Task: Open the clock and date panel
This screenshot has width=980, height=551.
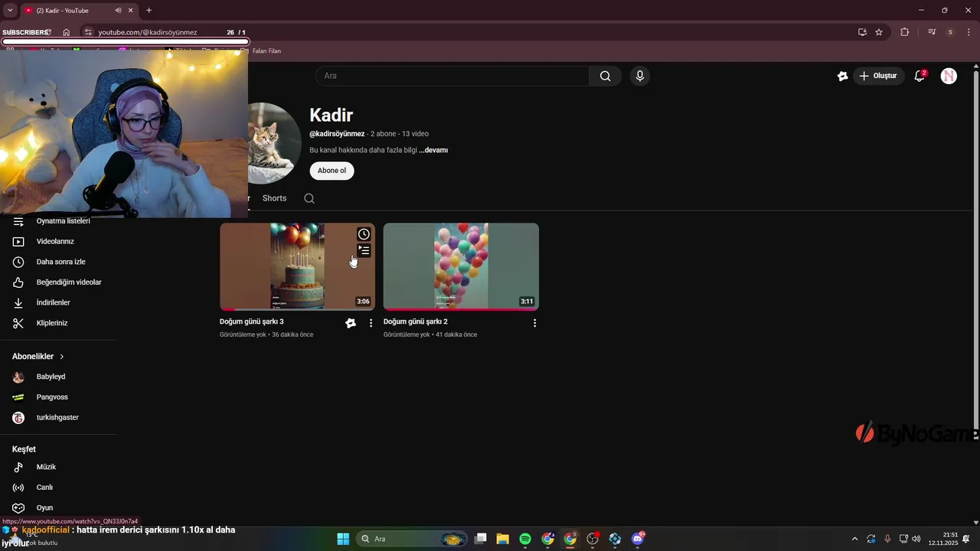Action: [x=943, y=539]
